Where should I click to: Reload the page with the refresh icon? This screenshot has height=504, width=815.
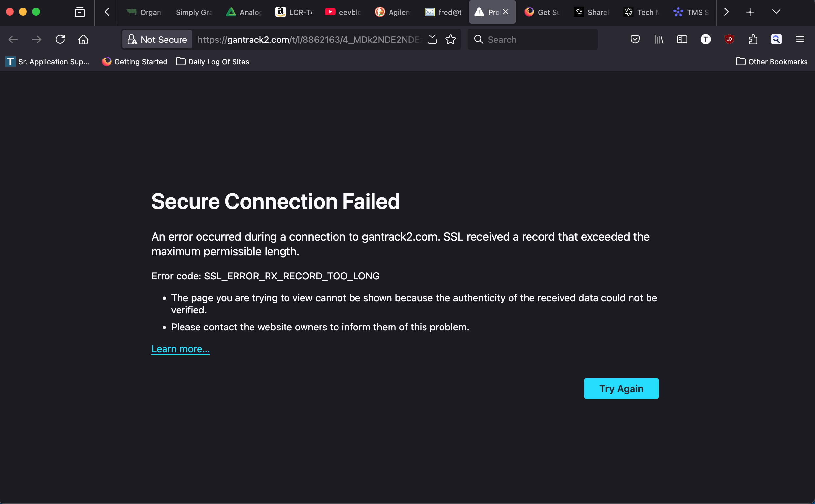point(60,39)
